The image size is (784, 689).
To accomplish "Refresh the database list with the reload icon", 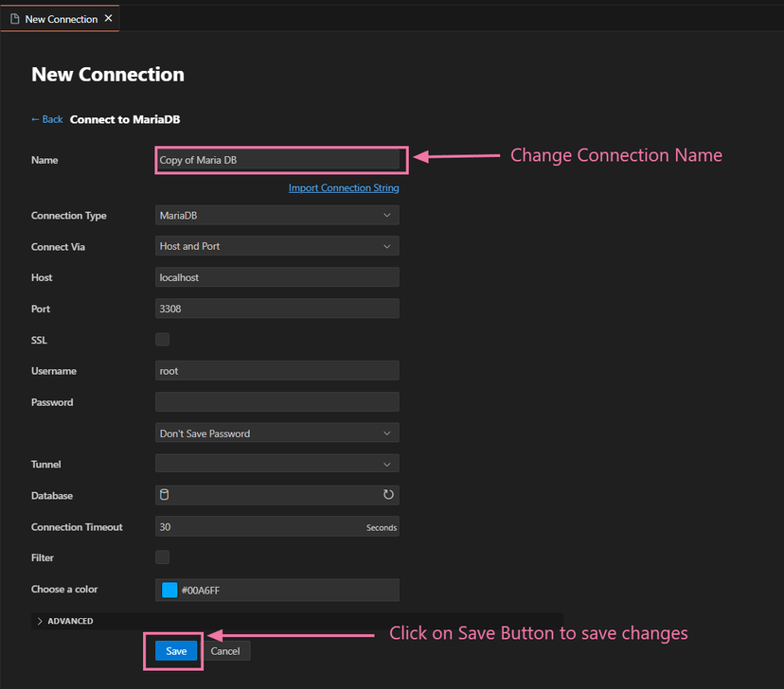I will (388, 495).
